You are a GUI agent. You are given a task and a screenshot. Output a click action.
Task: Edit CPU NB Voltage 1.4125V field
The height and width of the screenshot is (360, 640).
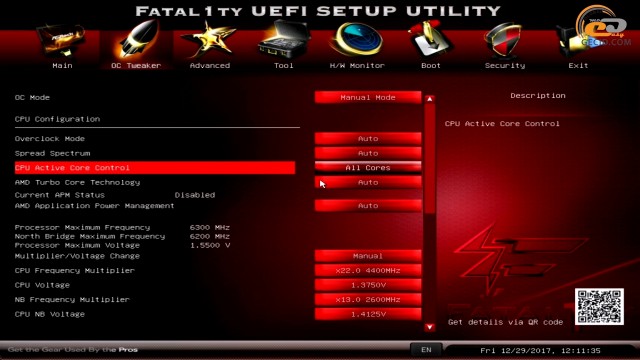tap(368, 314)
